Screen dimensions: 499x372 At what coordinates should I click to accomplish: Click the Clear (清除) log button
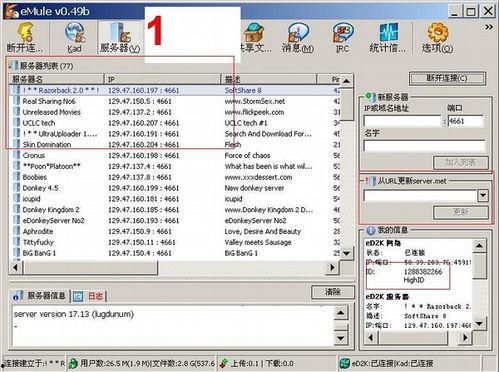pyautogui.click(x=333, y=292)
